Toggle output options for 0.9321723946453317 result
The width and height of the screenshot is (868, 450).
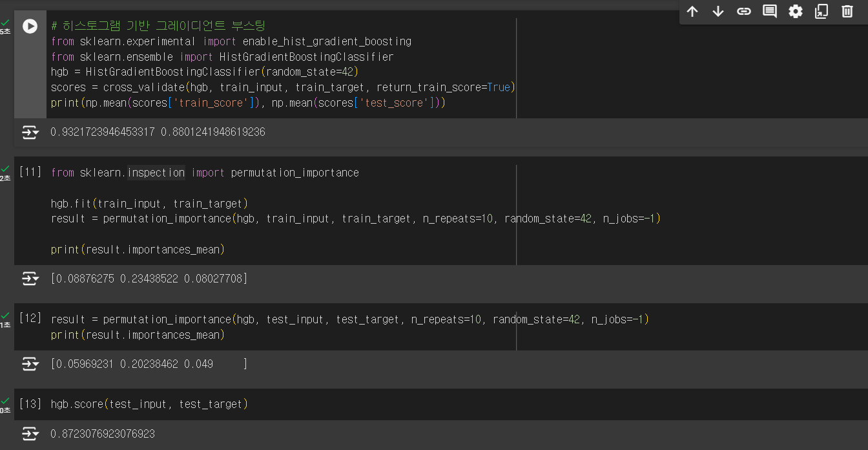[30, 133]
